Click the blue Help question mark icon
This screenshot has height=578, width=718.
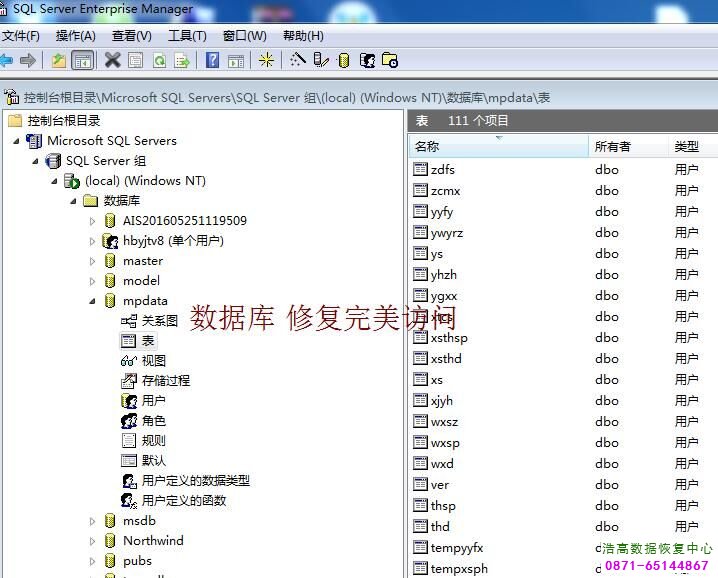(x=212, y=61)
